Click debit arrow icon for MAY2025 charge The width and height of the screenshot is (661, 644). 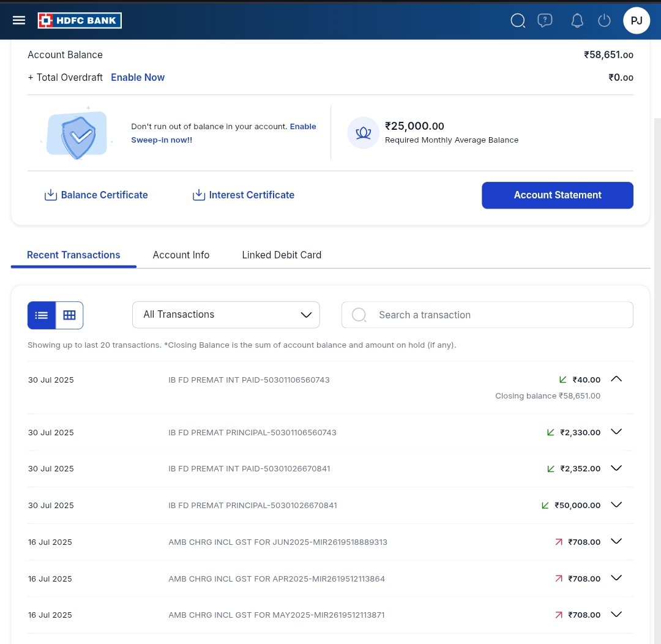click(x=559, y=615)
